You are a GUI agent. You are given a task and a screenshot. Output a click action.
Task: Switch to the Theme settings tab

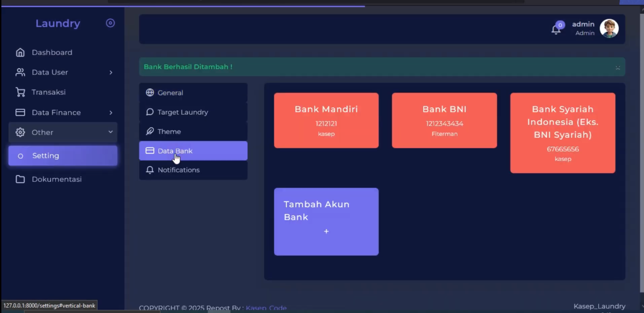193,132
